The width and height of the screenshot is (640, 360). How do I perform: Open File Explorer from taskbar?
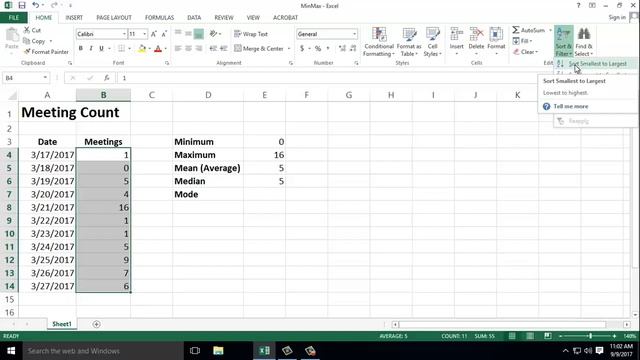(218, 351)
